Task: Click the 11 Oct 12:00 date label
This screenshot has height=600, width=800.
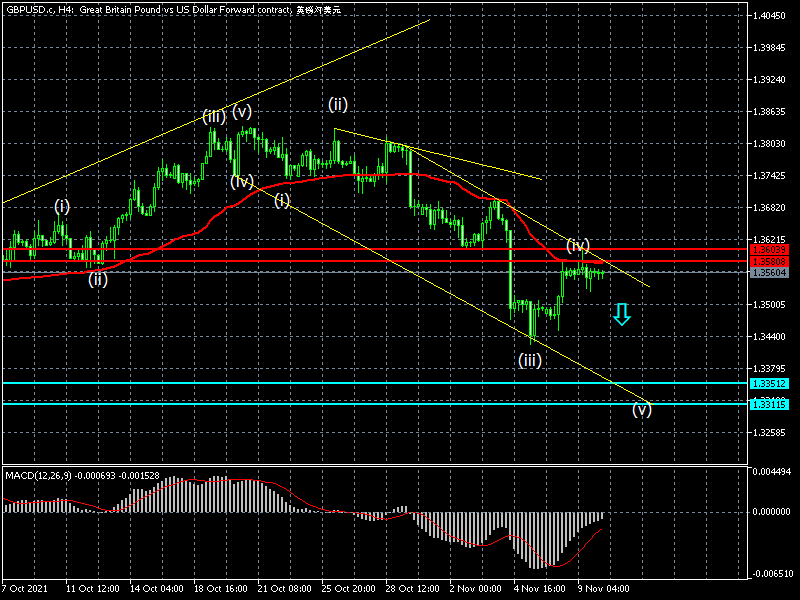Action: point(92,588)
